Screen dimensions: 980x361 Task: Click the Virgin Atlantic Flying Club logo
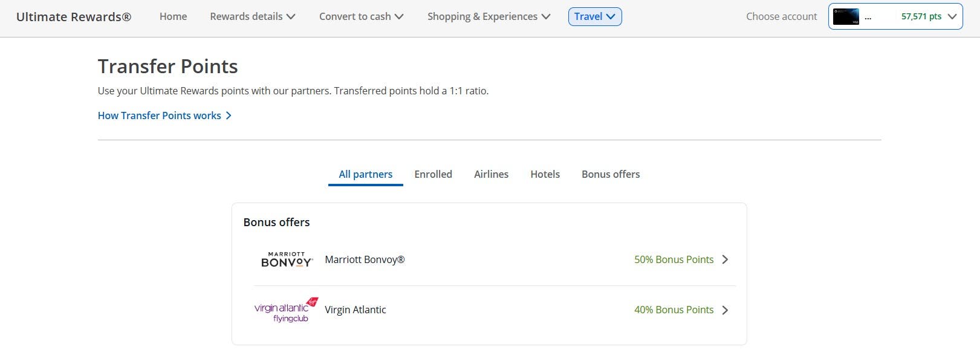pyautogui.click(x=286, y=310)
